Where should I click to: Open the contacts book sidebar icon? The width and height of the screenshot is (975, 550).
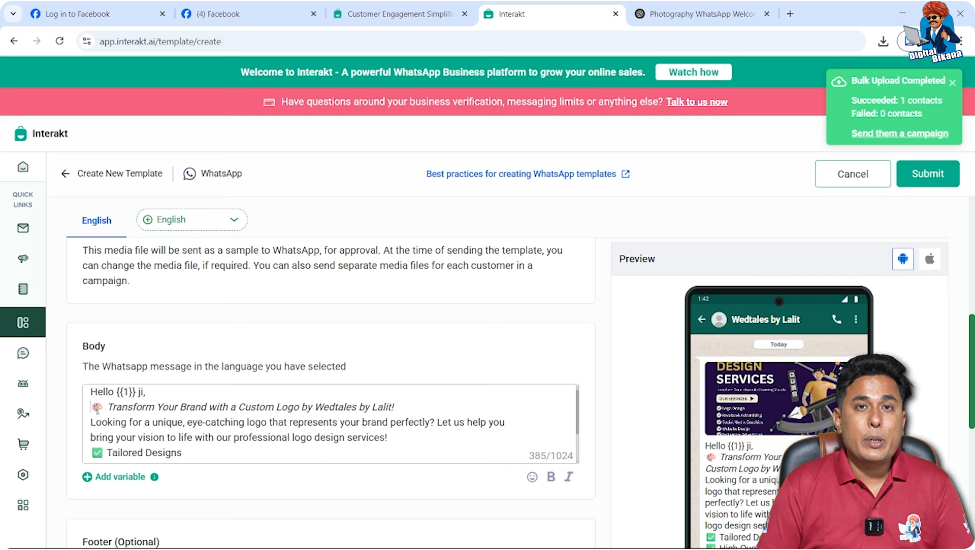[23, 289]
